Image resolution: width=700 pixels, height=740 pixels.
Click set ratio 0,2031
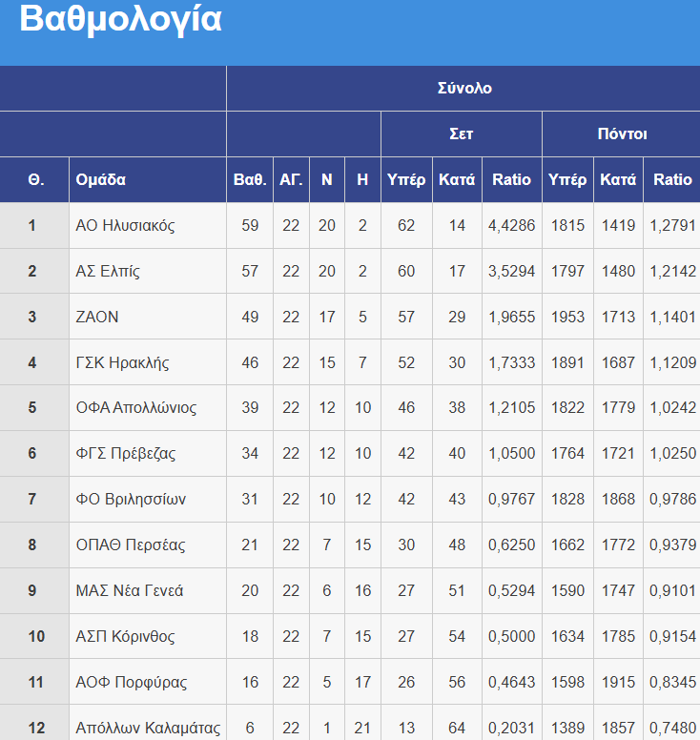(x=512, y=728)
